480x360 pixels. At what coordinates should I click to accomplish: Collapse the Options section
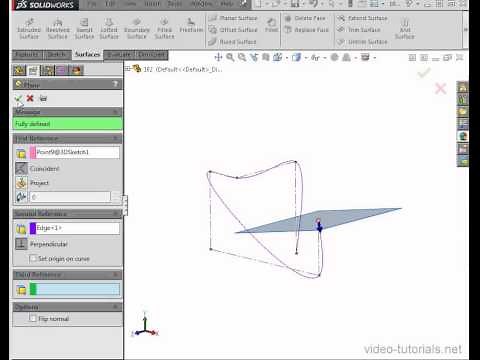pos(116,306)
